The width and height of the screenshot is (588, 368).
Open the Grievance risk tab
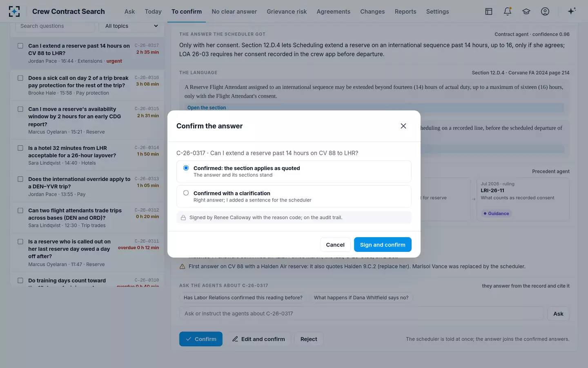point(287,11)
